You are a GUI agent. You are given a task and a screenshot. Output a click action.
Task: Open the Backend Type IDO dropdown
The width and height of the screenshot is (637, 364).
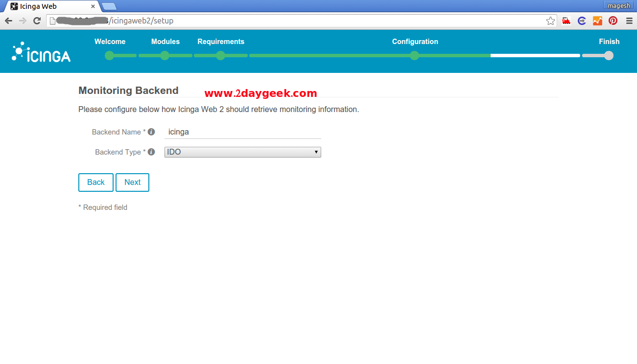pyautogui.click(x=243, y=152)
